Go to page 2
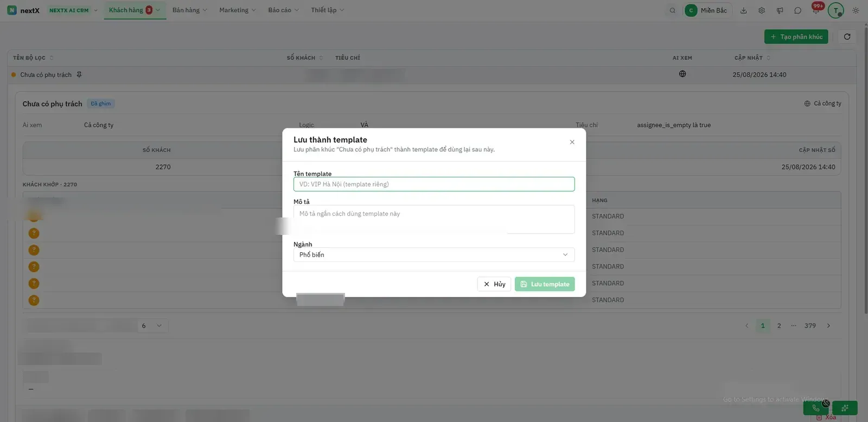The image size is (868, 422). 779,326
